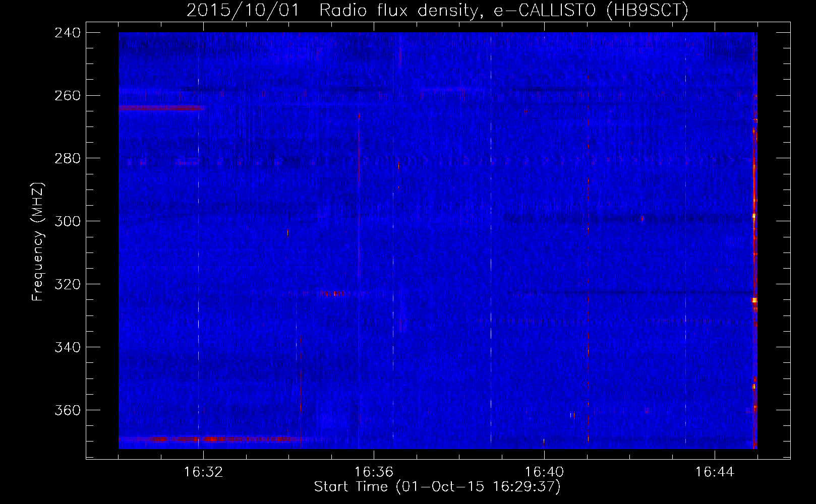This screenshot has height=504, width=816.
Task: Click the 16:44 time tick label
Action: coord(715,472)
